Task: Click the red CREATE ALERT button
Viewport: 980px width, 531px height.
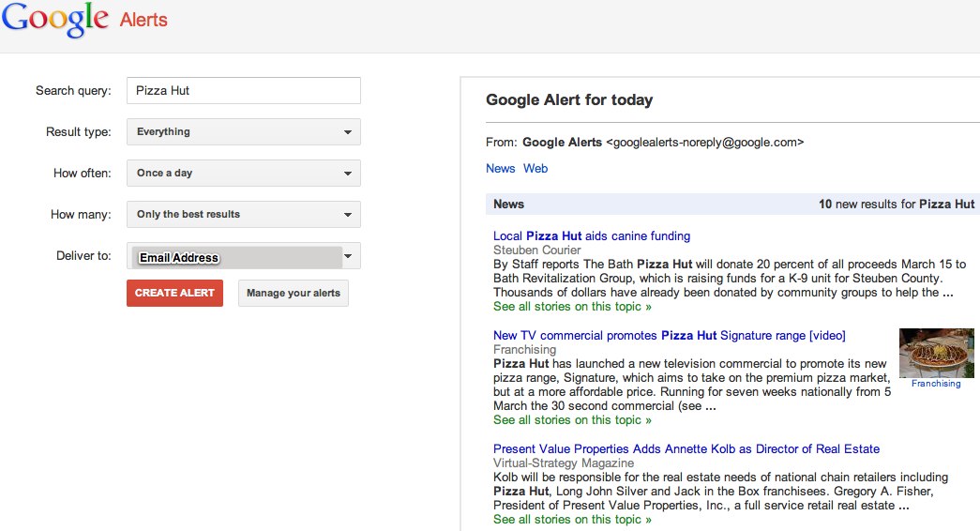Action: click(174, 293)
